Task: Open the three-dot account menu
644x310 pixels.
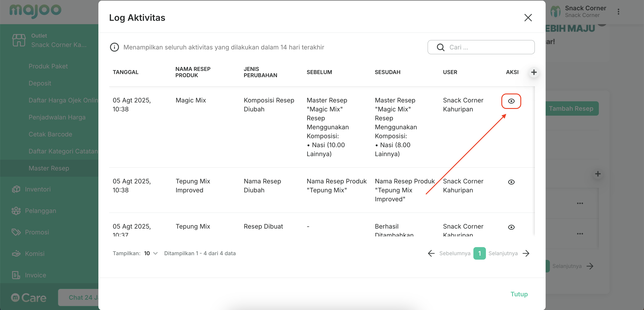Action: tap(618, 12)
